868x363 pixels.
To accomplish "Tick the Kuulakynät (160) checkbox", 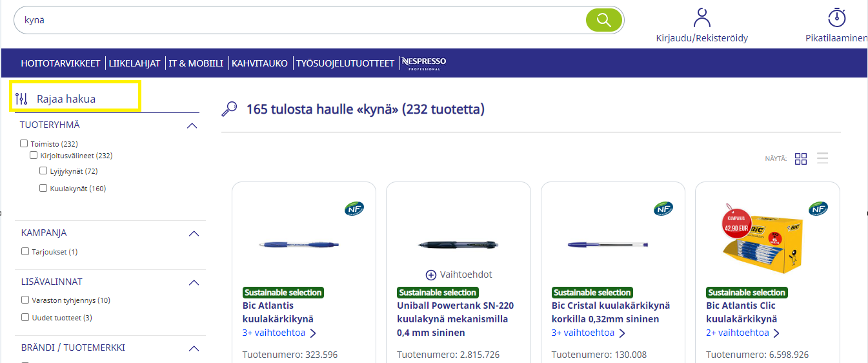I will [43, 188].
